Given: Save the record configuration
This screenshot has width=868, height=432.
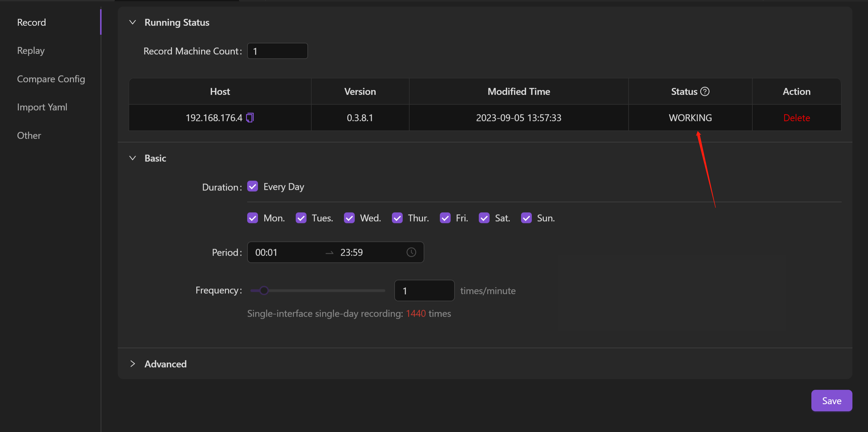Looking at the screenshot, I should [x=832, y=400].
